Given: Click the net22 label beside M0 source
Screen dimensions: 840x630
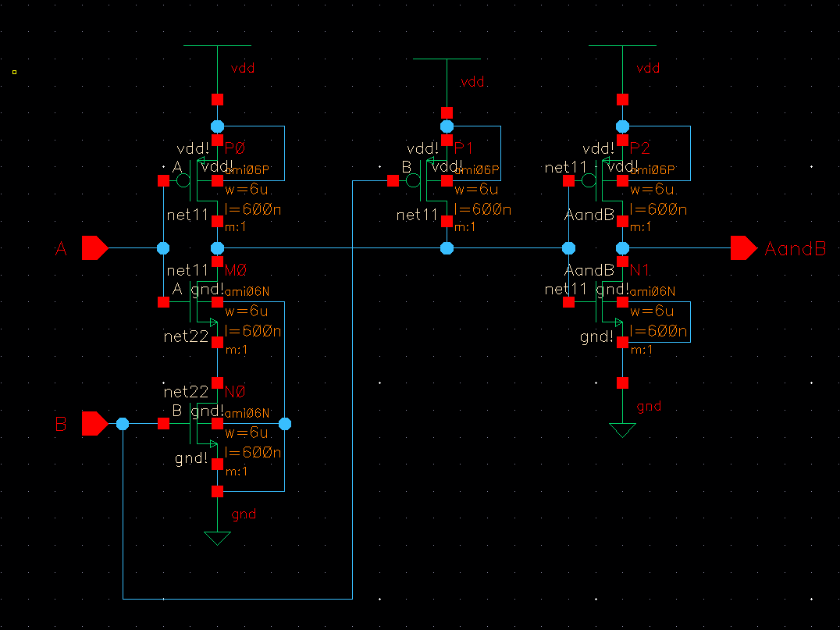Looking at the screenshot, I should 186,336.
